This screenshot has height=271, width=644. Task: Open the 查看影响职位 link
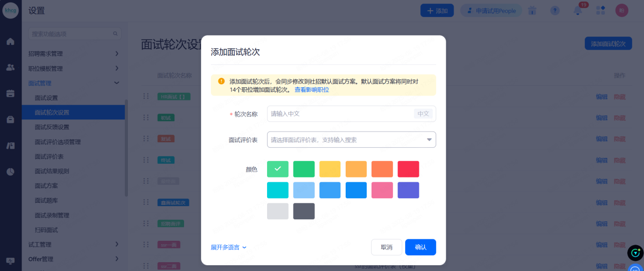pos(312,90)
